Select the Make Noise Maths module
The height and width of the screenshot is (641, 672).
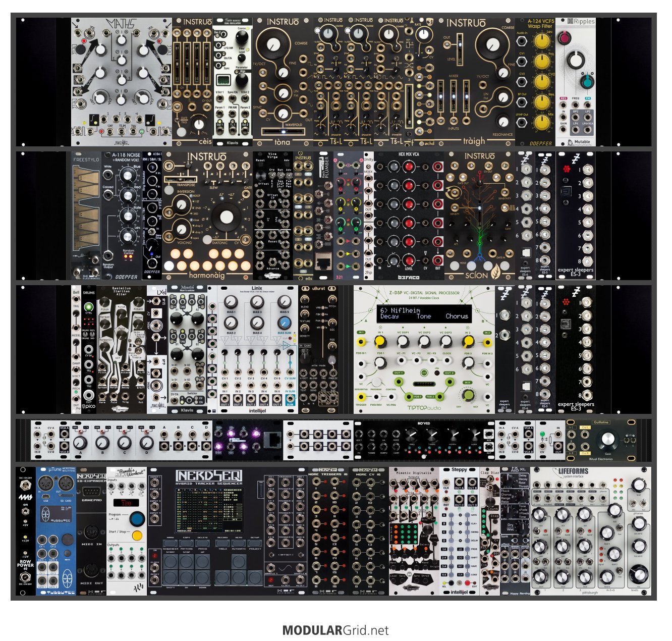122,82
